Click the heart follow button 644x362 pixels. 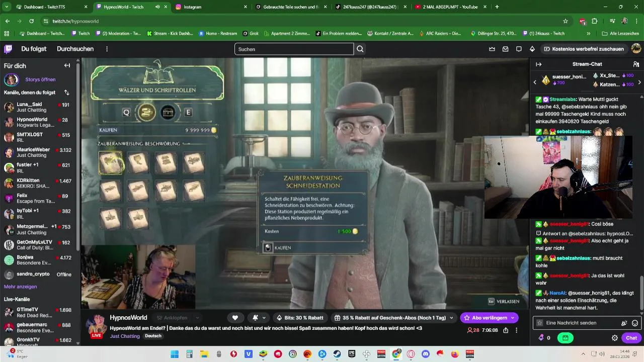pos(235,318)
